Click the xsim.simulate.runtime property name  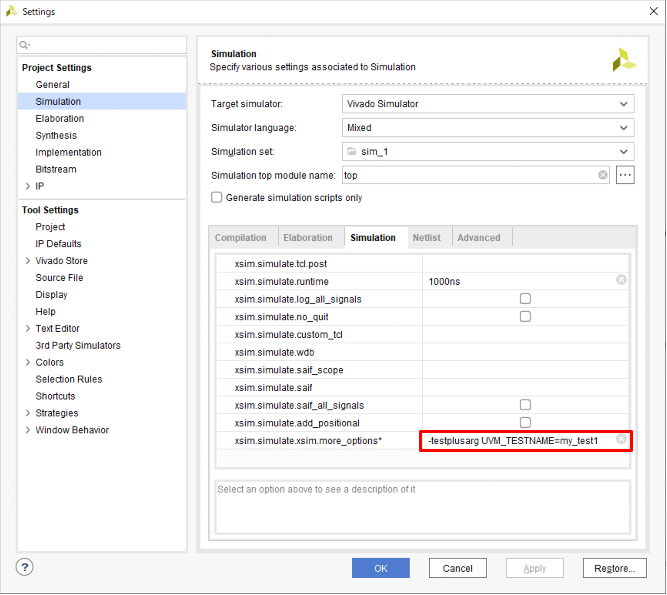[282, 282]
